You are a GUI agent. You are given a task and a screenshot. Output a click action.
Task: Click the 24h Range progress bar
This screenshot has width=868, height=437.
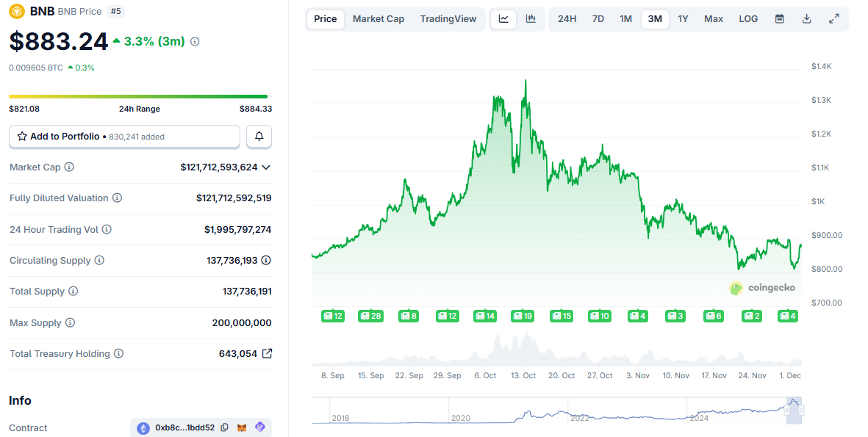140,95
